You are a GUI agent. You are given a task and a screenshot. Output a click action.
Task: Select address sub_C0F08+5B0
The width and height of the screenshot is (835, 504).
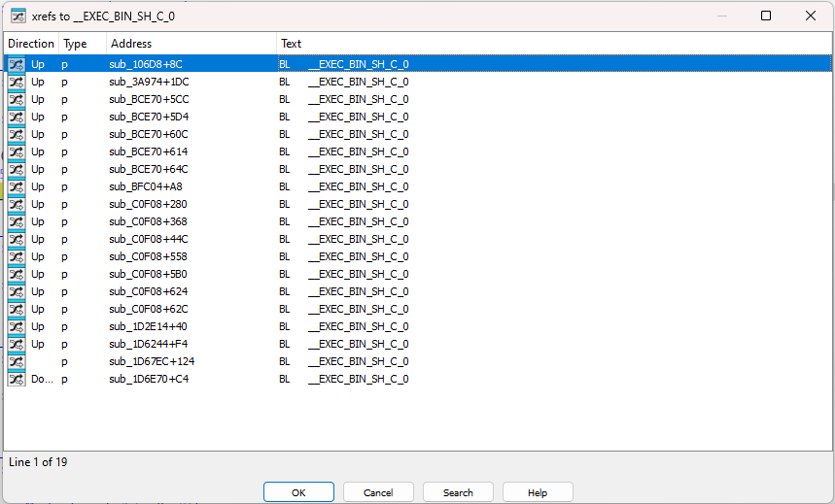(x=148, y=274)
